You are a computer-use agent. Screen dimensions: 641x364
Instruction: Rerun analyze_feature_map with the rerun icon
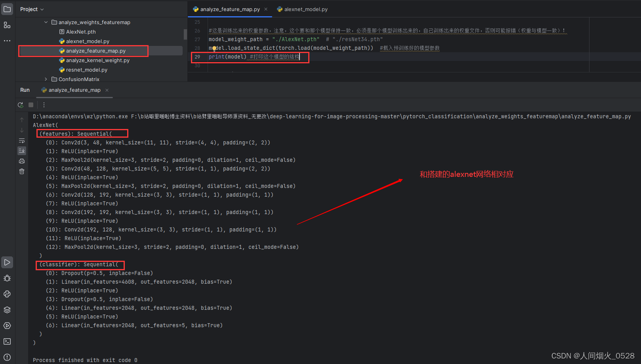tap(21, 105)
